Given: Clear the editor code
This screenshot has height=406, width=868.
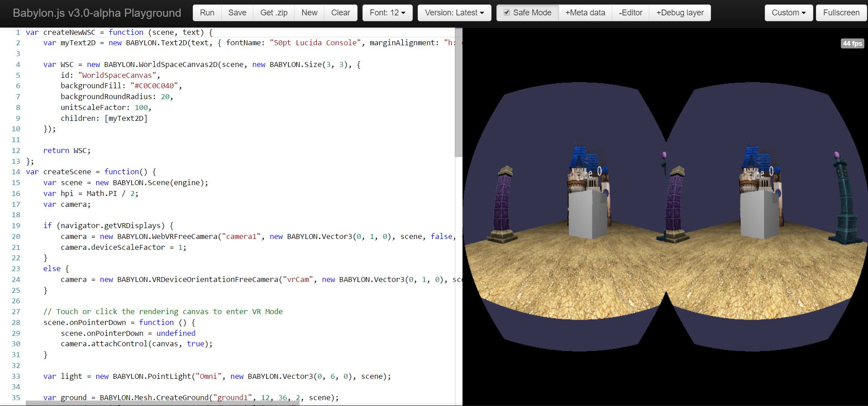Looking at the screenshot, I should pos(340,13).
